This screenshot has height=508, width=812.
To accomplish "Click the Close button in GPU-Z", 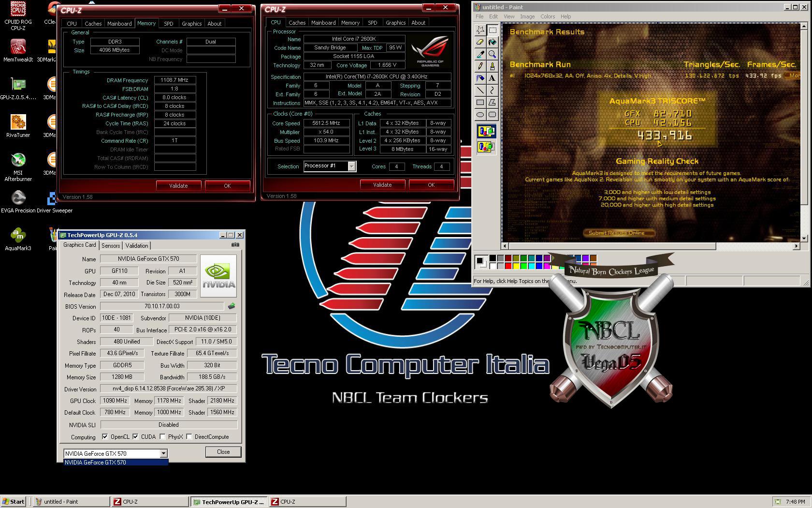I will coord(223,452).
